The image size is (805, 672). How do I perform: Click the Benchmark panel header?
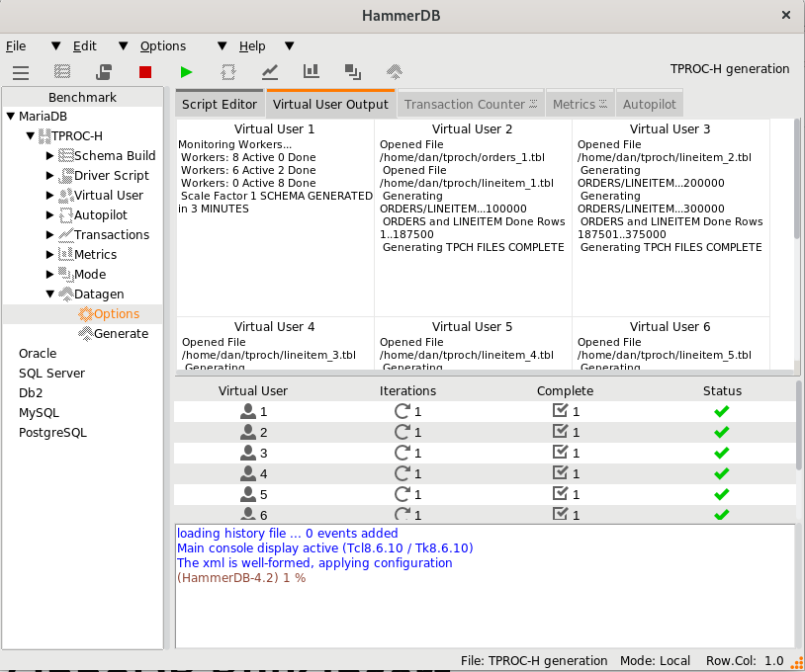point(82,97)
